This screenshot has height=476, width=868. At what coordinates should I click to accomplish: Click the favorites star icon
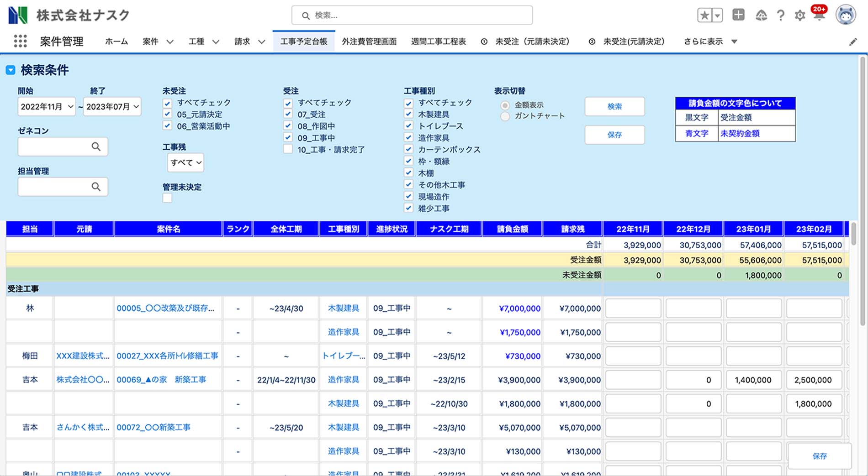click(704, 16)
